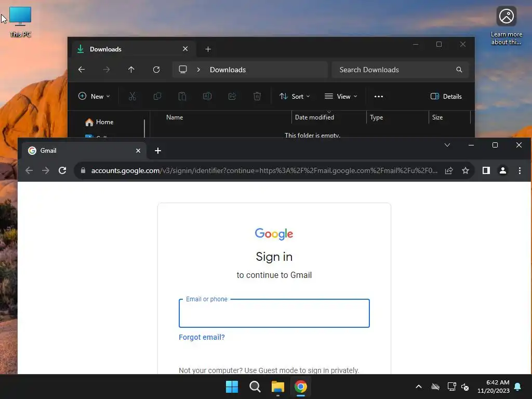
Task: Open the 'Learn more about this picture' desktop icon
Action: click(x=506, y=25)
